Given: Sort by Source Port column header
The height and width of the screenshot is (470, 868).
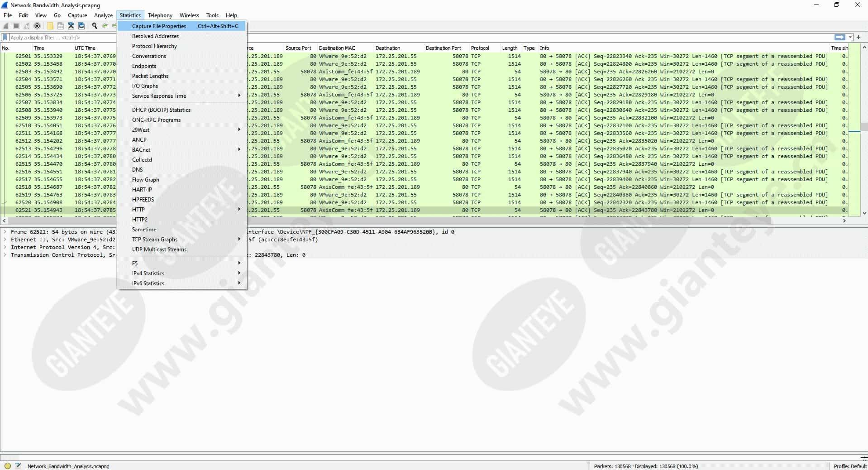Looking at the screenshot, I should click(300, 48).
